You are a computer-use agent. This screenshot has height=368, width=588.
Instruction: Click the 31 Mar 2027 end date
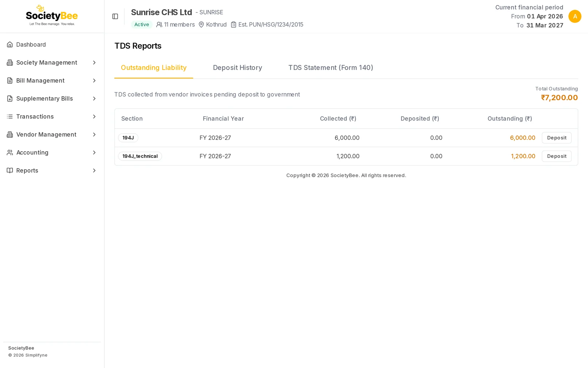coord(545,25)
